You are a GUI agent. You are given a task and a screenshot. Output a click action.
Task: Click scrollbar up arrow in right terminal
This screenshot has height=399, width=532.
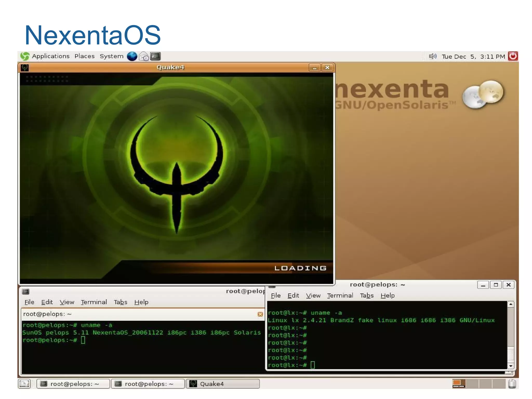[x=510, y=304]
